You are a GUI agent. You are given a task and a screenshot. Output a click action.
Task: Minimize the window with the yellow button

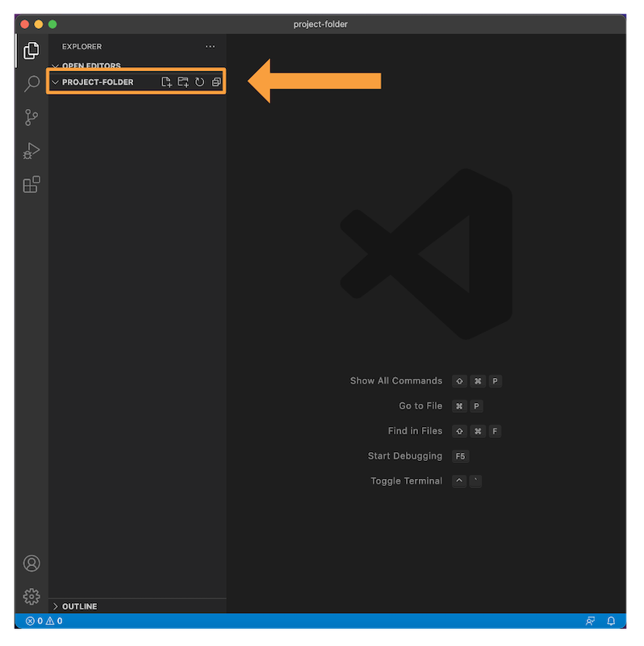39,24
